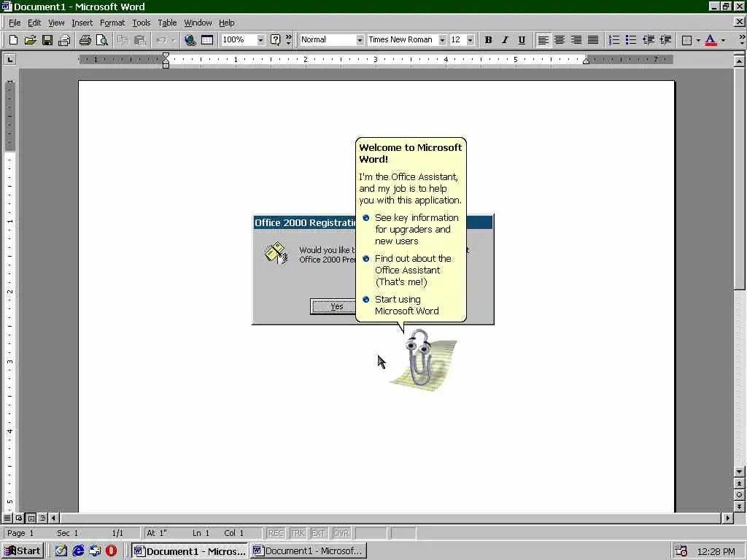The width and height of the screenshot is (747, 560).
Task: Justify the paragraph text
Action: pyautogui.click(x=593, y=40)
